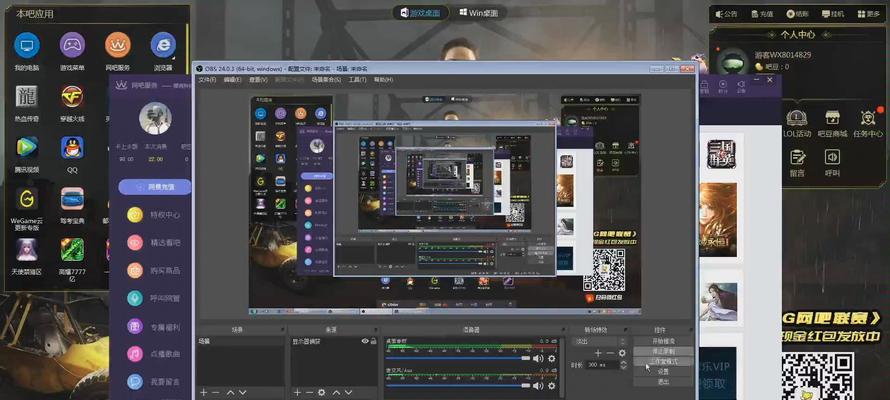Move source up arrow in 来源 panel

tap(336, 392)
